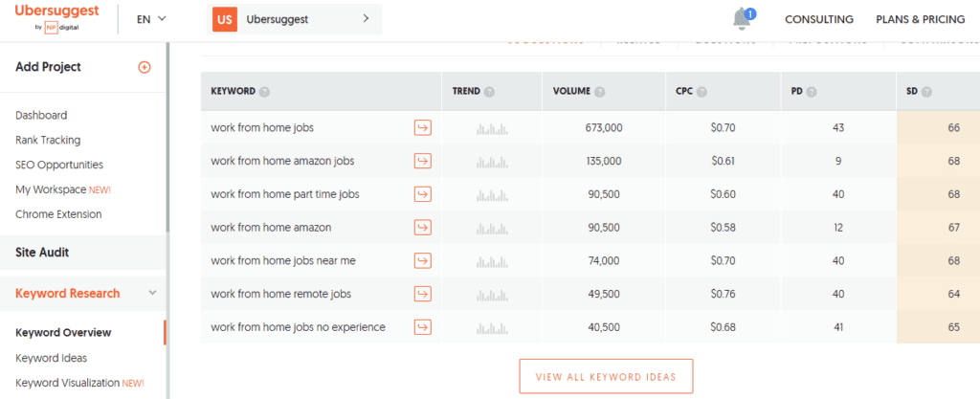Click the $0.76 CPC value

point(724,294)
